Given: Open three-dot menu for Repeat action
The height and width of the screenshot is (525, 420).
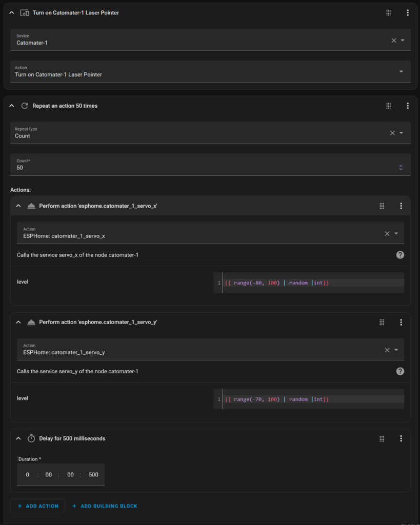Looking at the screenshot, I should click(408, 106).
